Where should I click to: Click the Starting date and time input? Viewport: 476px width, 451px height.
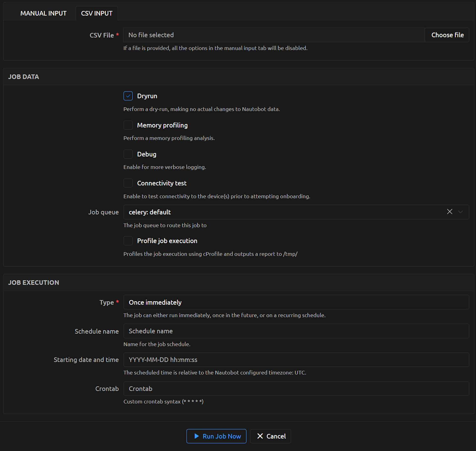tap(296, 360)
